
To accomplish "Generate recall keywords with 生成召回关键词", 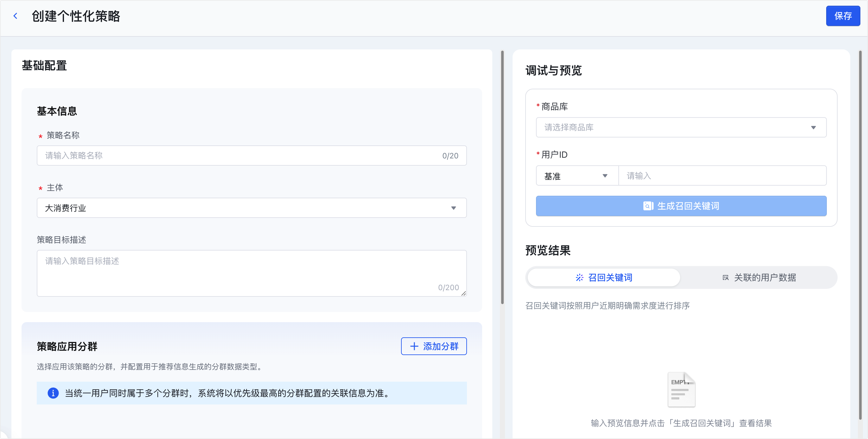I will 681,206.
